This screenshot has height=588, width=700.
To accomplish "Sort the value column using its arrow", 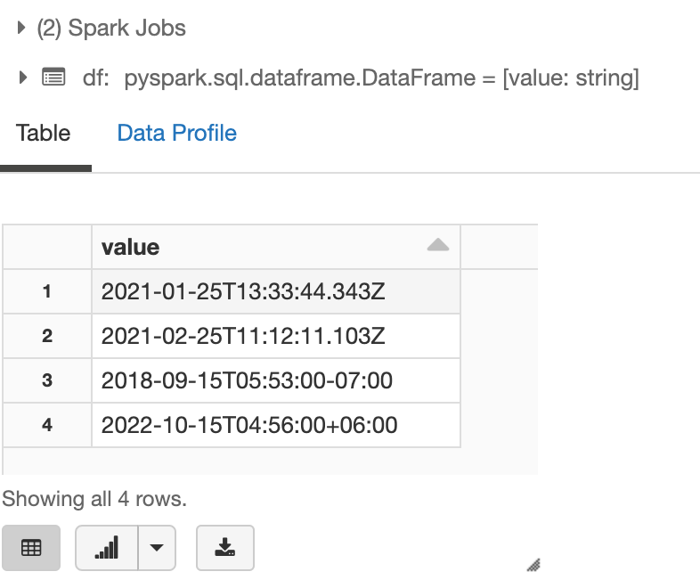I will click(x=437, y=246).
